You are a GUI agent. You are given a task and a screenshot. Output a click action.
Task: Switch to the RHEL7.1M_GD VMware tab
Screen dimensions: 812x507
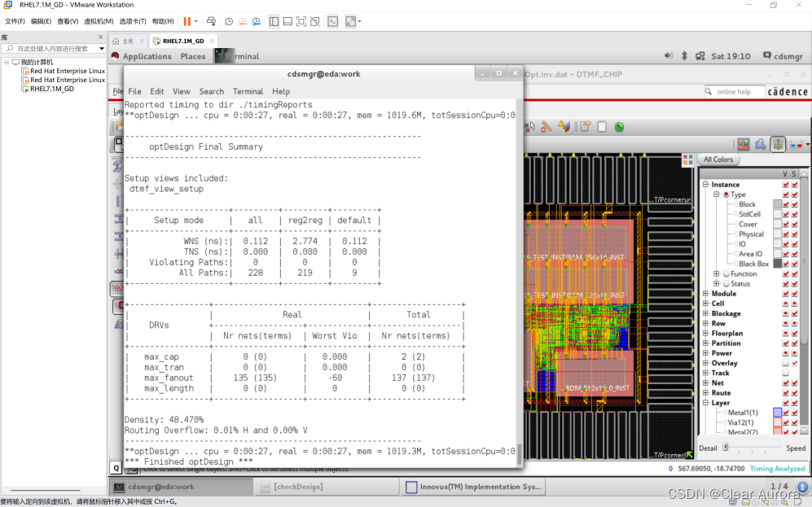click(x=182, y=41)
